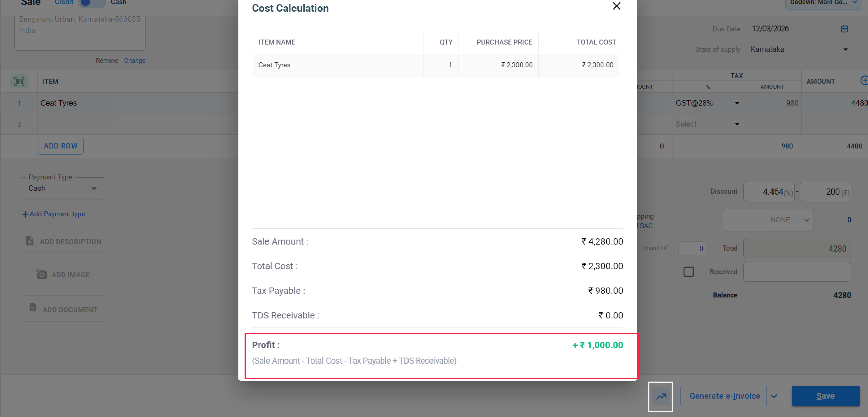This screenshot has width=868, height=417.
Task: Click the Change address link
Action: (134, 61)
